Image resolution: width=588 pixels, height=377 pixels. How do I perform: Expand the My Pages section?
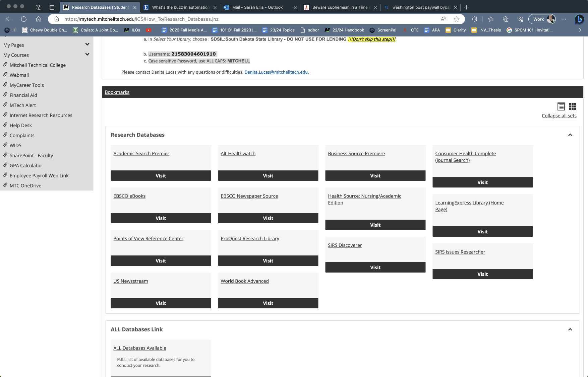[87, 44]
